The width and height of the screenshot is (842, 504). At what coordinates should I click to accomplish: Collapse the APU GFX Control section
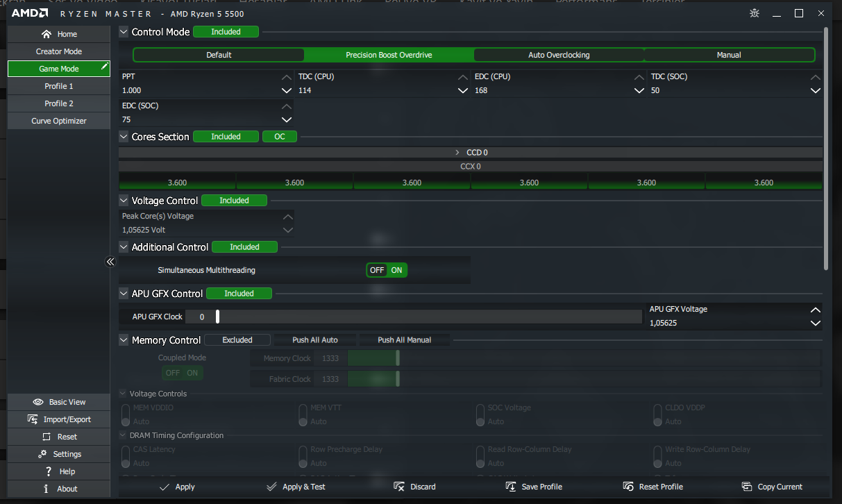(x=124, y=294)
